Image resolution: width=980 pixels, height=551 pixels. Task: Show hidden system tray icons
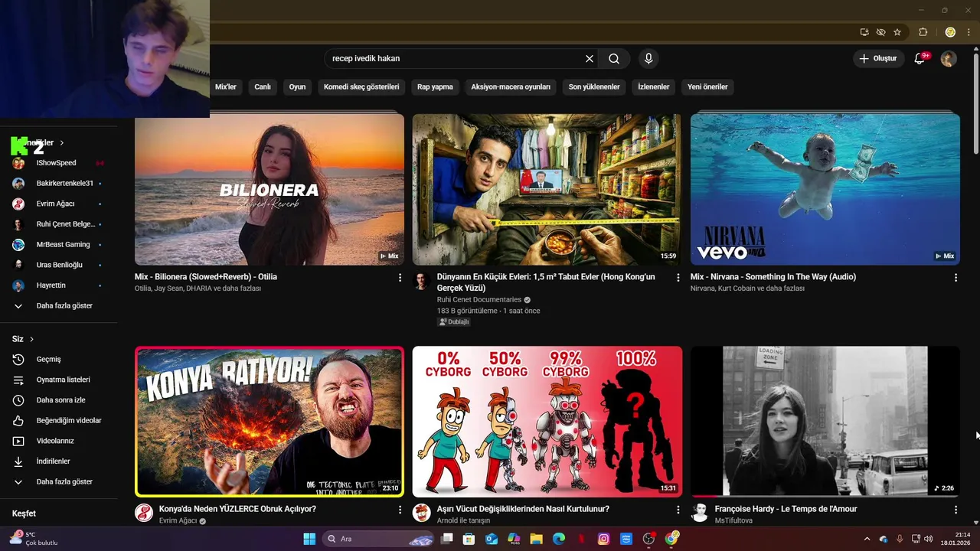[867, 539]
